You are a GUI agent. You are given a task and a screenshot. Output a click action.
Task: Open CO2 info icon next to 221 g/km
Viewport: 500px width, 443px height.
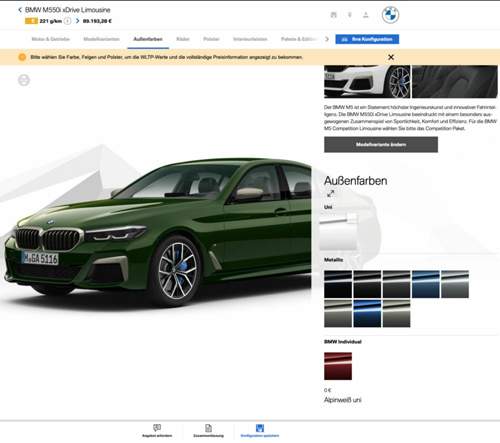[x=68, y=21]
